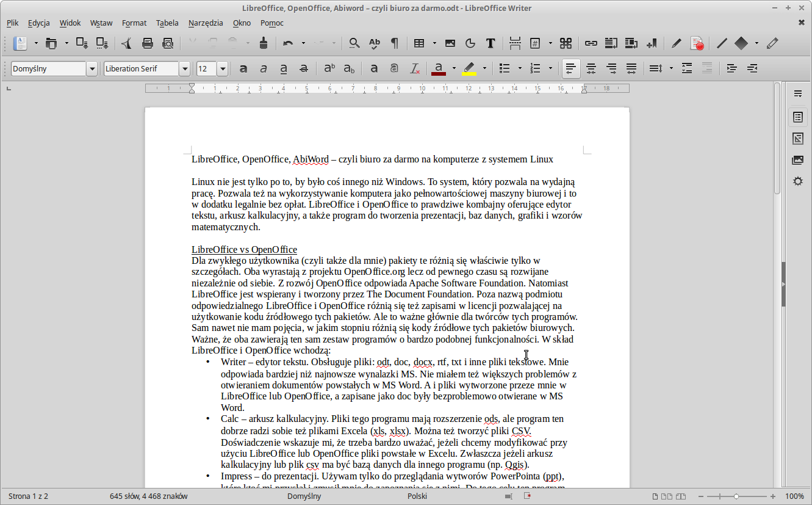Click the Insert Footnote icon
This screenshot has width=812, height=505.
click(611, 43)
